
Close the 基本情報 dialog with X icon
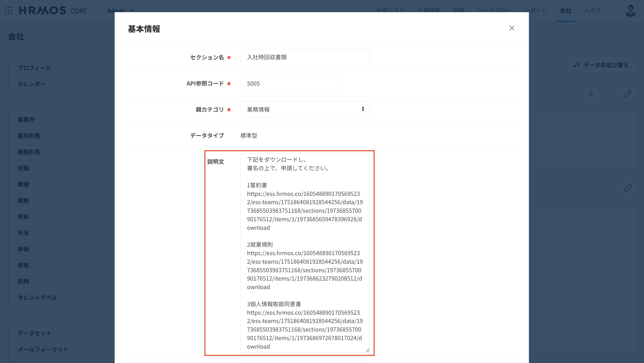(511, 28)
